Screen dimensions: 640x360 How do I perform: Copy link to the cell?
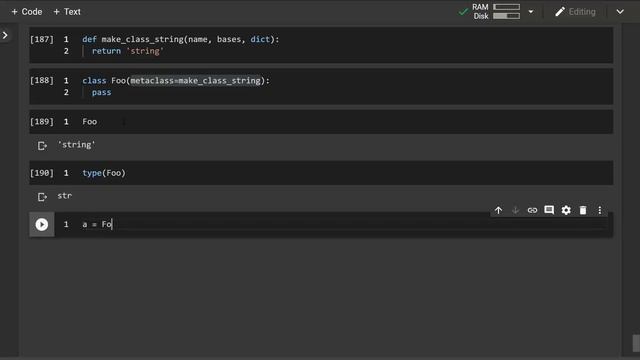coord(532,210)
